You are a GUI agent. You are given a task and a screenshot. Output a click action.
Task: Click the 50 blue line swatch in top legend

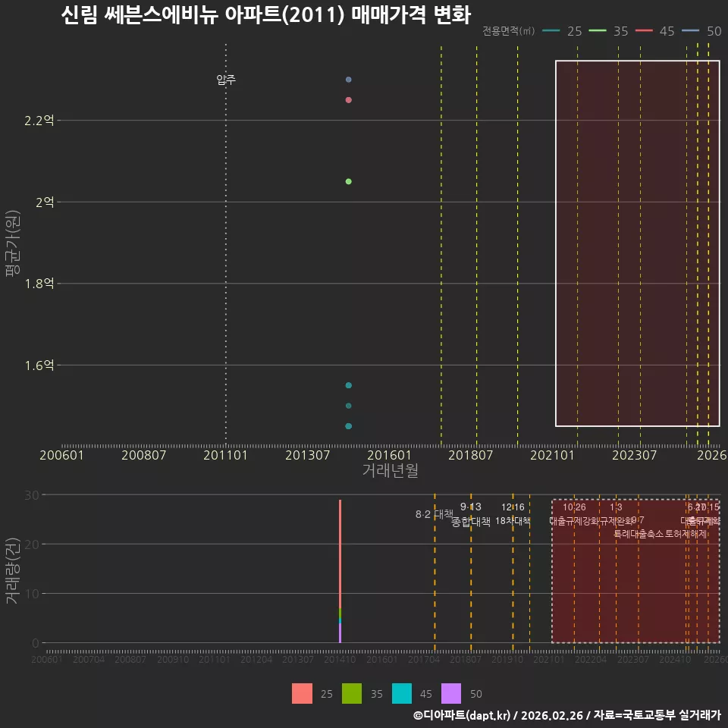coord(690,30)
